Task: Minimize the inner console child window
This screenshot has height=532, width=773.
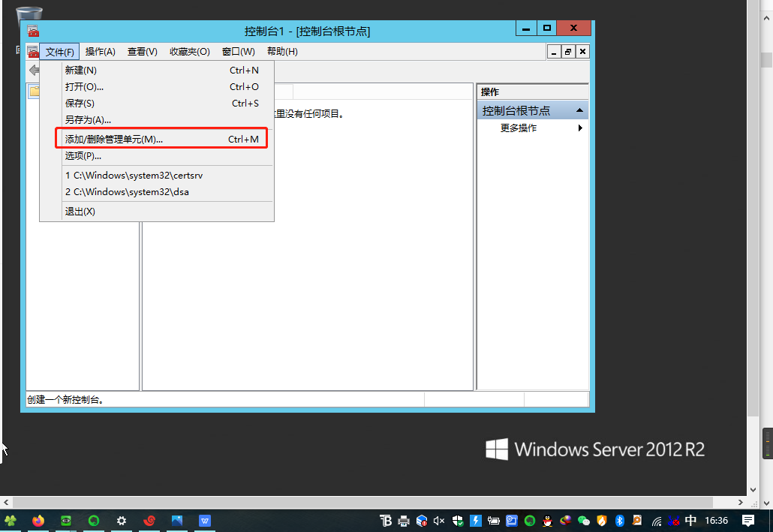Action: tap(554, 52)
